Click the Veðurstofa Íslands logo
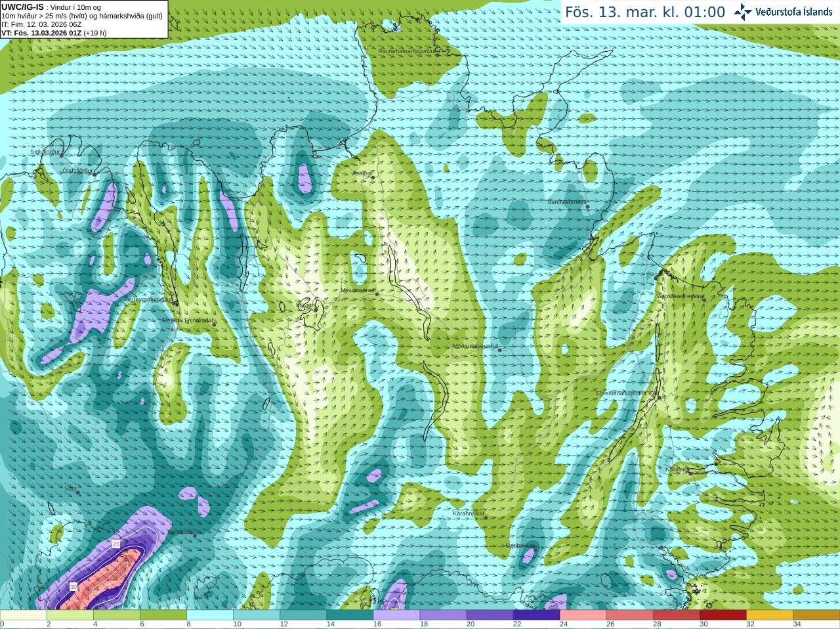The image size is (840, 629). [783, 12]
